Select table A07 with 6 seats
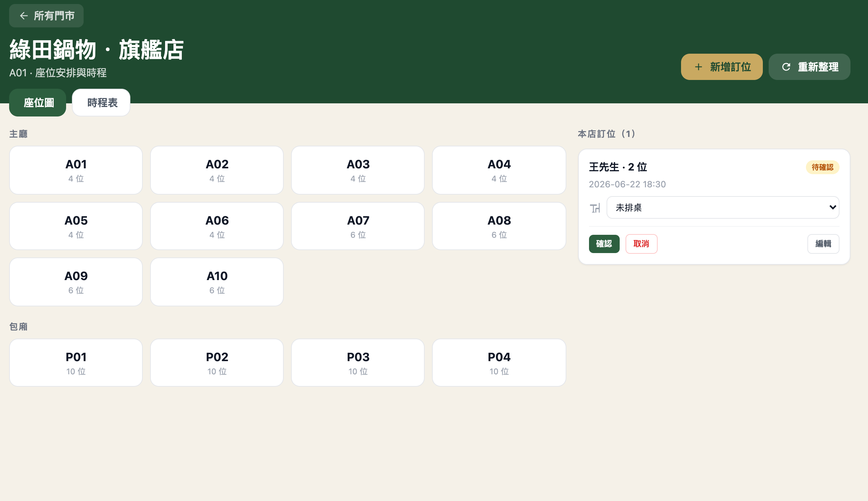This screenshot has width=868, height=501. [x=358, y=226]
